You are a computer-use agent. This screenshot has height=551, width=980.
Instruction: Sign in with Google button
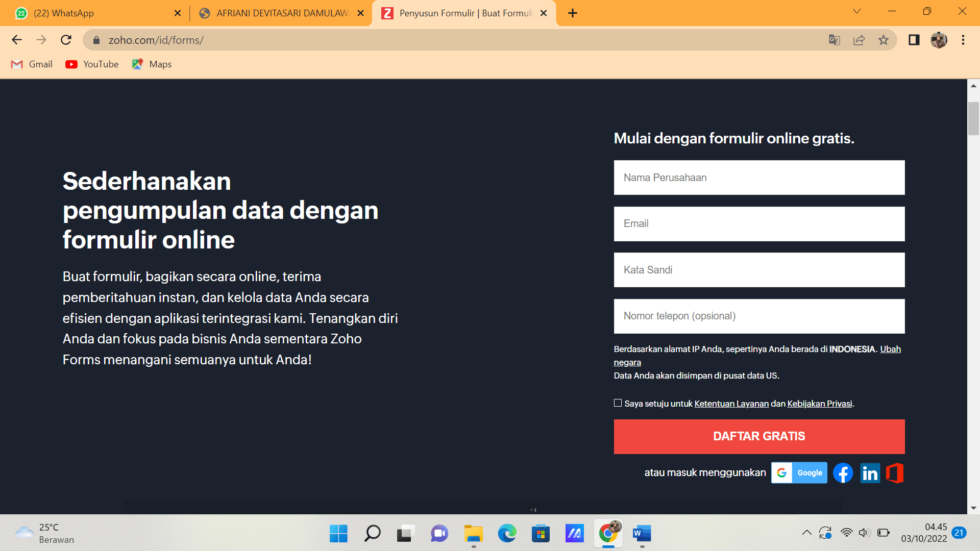(x=799, y=473)
